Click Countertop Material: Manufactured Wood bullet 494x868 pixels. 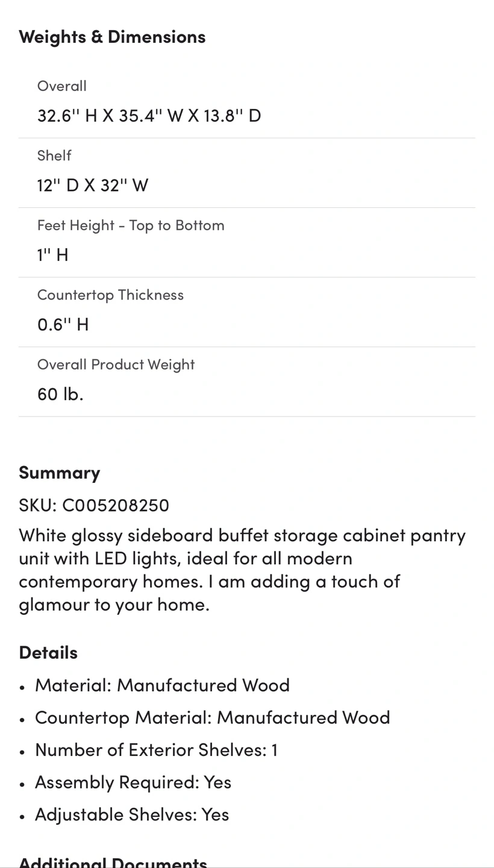[x=212, y=717]
